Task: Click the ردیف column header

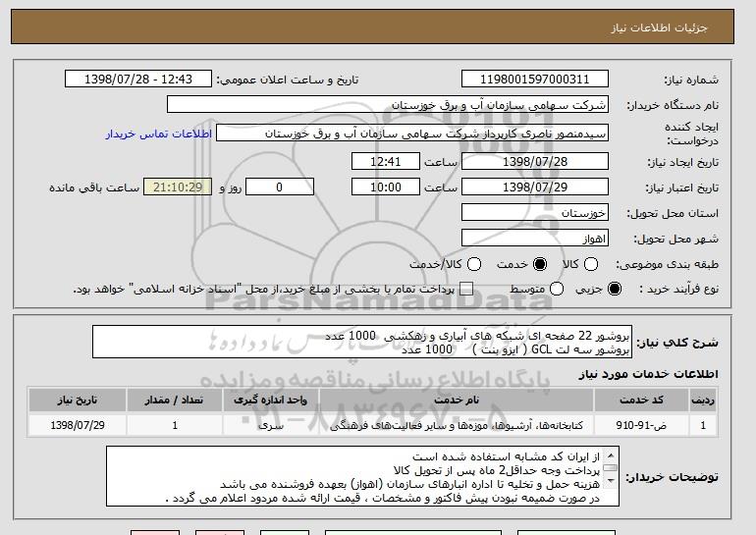Action: [703, 401]
